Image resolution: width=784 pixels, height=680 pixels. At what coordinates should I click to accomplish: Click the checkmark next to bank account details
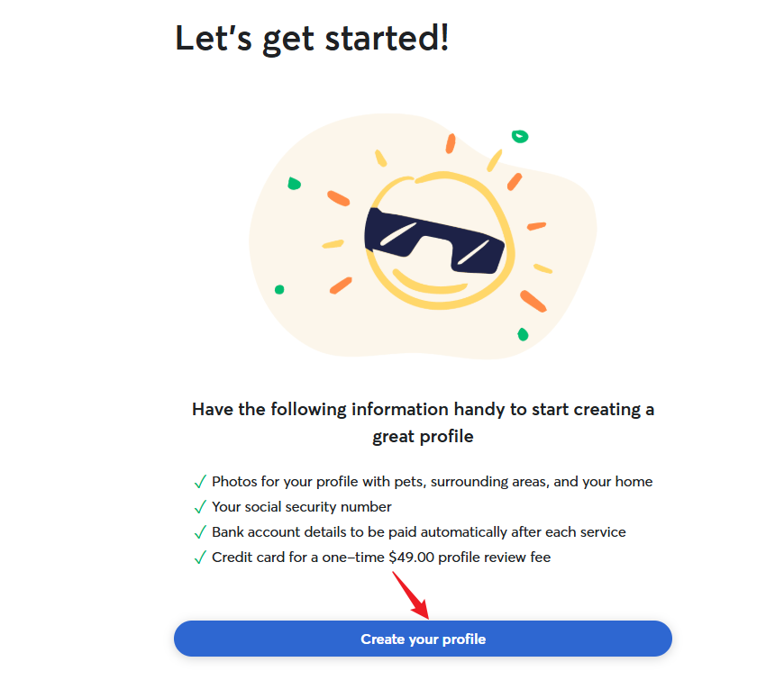[x=200, y=532]
